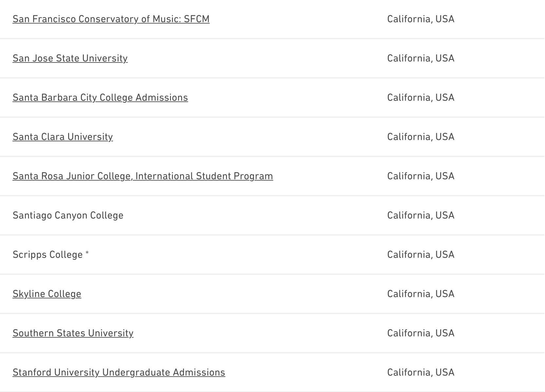
Task: Follow the Santa Rosa Junior College link
Action: pos(142,176)
